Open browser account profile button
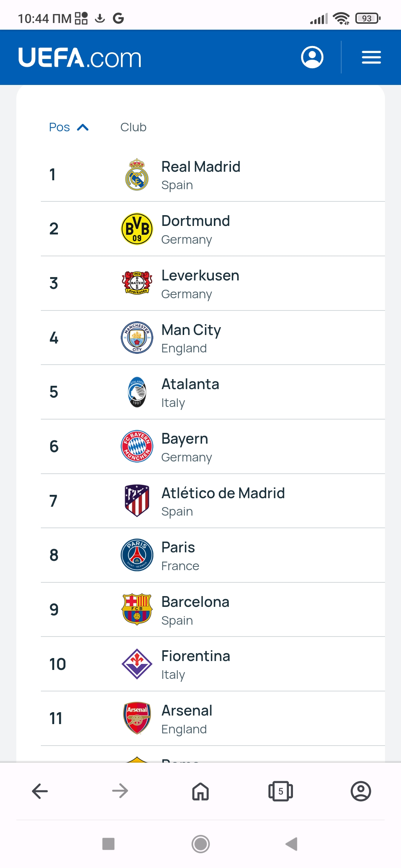Viewport: 401px width, 868px height. tap(361, 791)
